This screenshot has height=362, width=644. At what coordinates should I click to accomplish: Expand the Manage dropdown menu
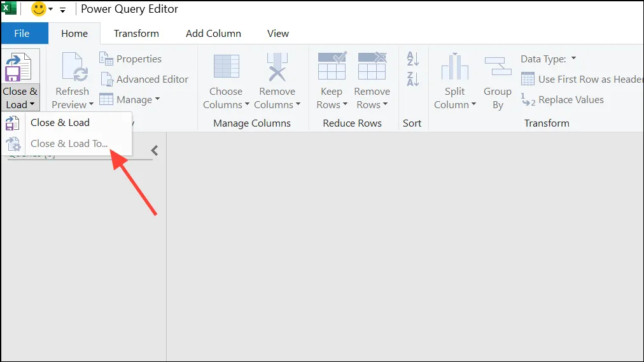157,99
